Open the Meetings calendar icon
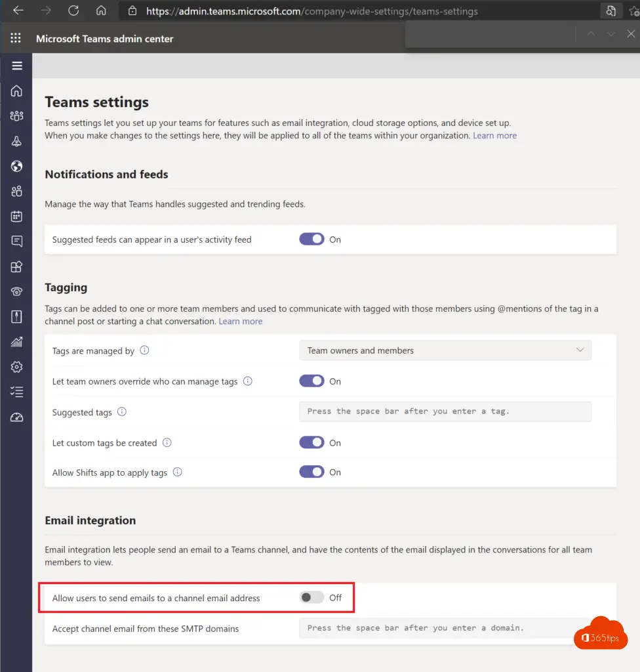The width and height of the screenshot is (640, 672). pos(16,216)
